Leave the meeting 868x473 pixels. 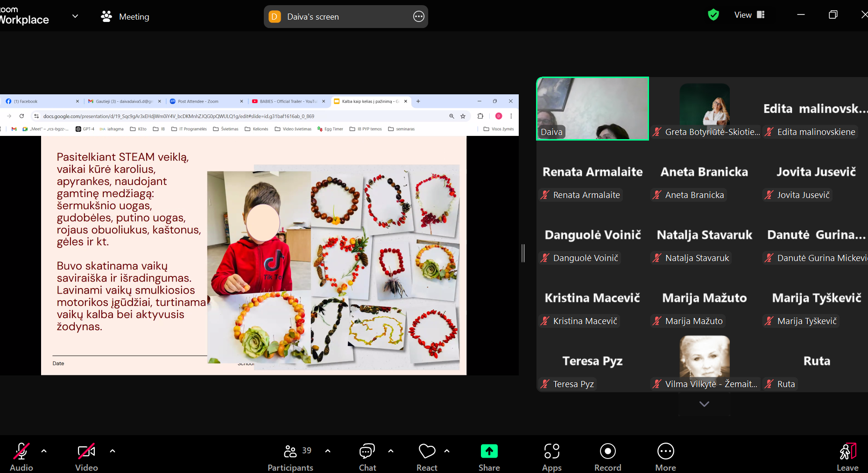(x=847, y=457)
